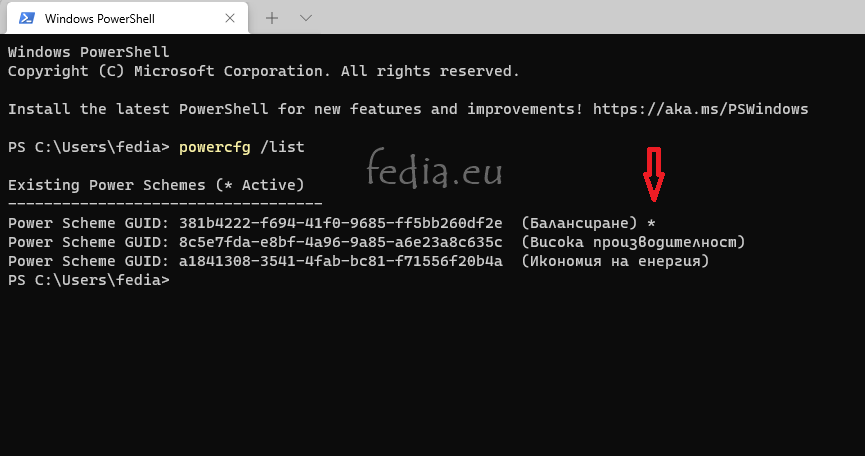Select the Windows PowerShell tab

click(x=127, y=18)
